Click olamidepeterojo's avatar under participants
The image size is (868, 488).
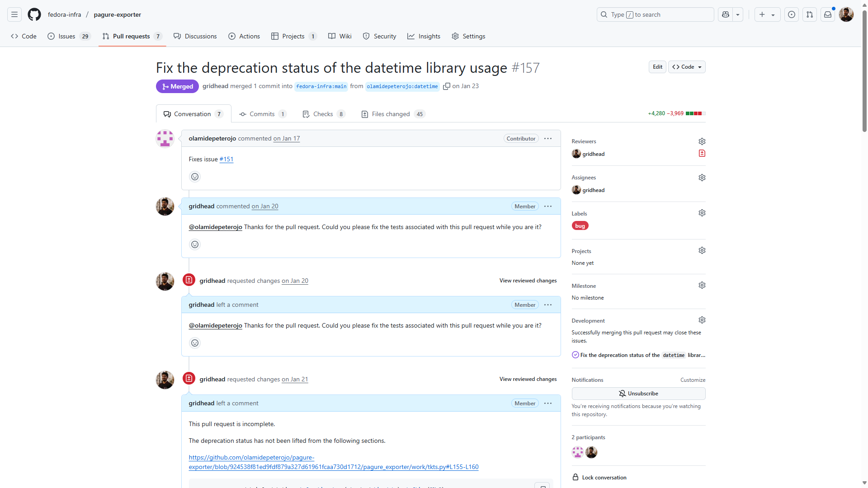click(x=577, y=452)
